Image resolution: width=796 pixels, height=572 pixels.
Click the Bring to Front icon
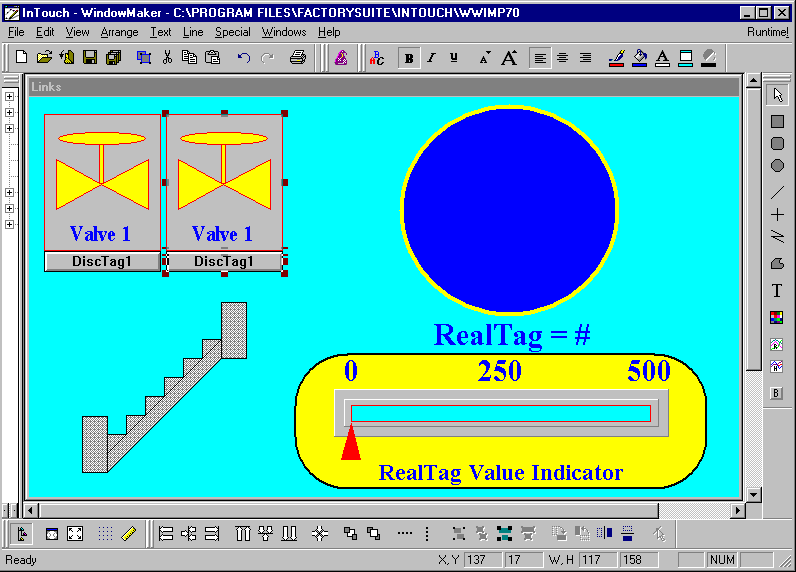374,533
